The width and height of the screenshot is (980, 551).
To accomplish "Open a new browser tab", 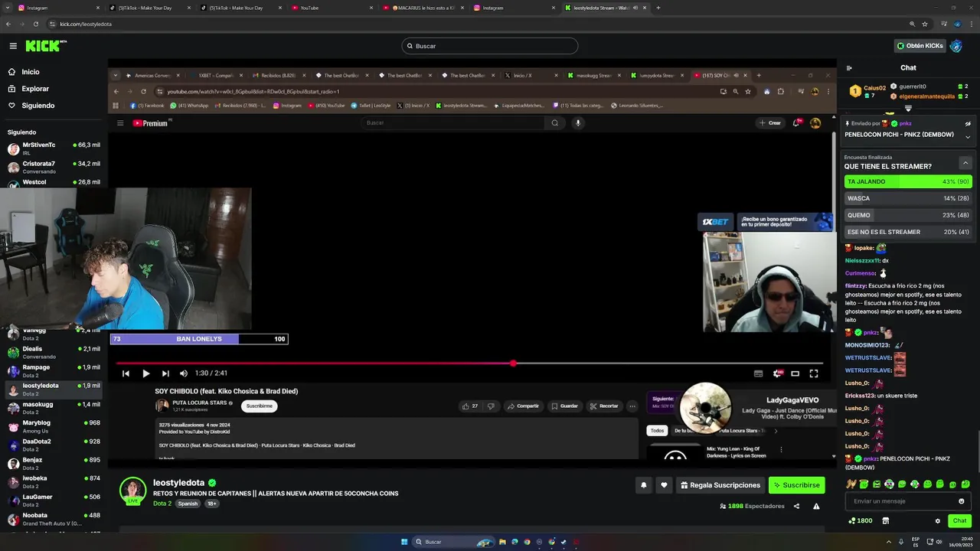I will pyautogui.click(x=658, y=8).
